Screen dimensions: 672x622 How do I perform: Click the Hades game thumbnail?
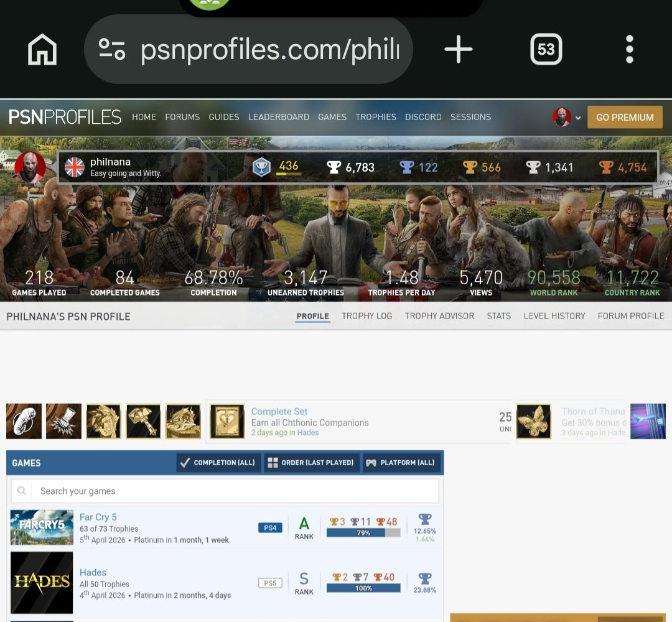[42, 583]
